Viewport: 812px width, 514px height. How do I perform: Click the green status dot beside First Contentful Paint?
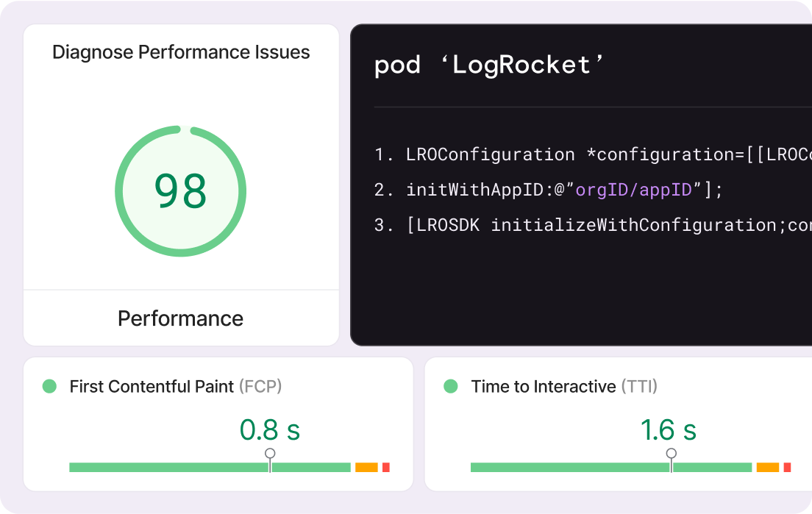[x=49, y=386]
